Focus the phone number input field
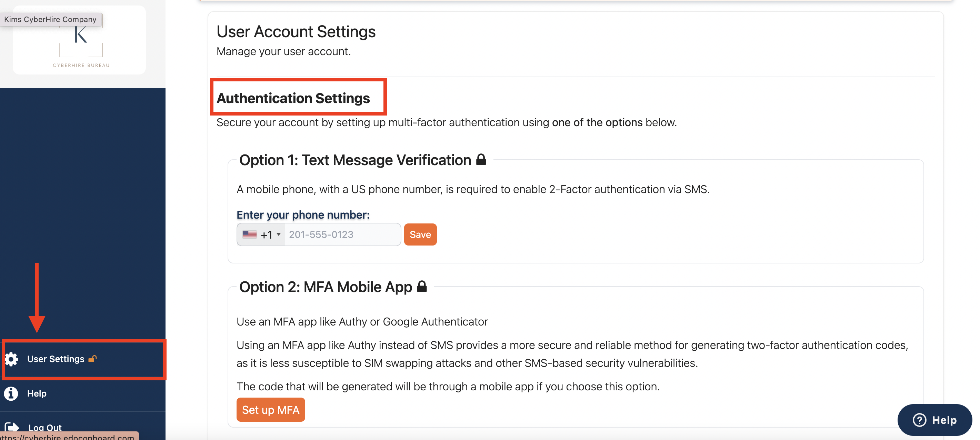Image resolution: width=980 pixels, height=440 pixels. [342, 234]
